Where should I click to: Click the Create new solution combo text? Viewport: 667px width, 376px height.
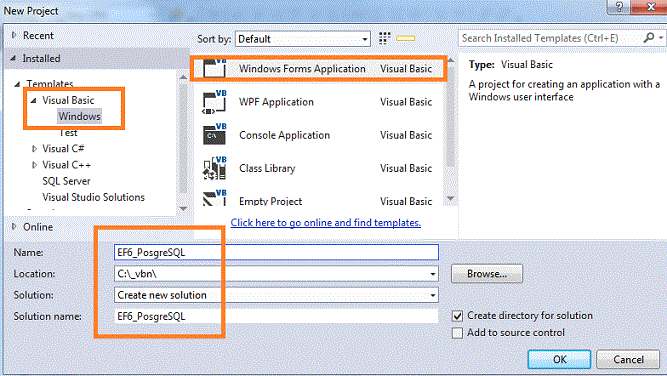162,295
